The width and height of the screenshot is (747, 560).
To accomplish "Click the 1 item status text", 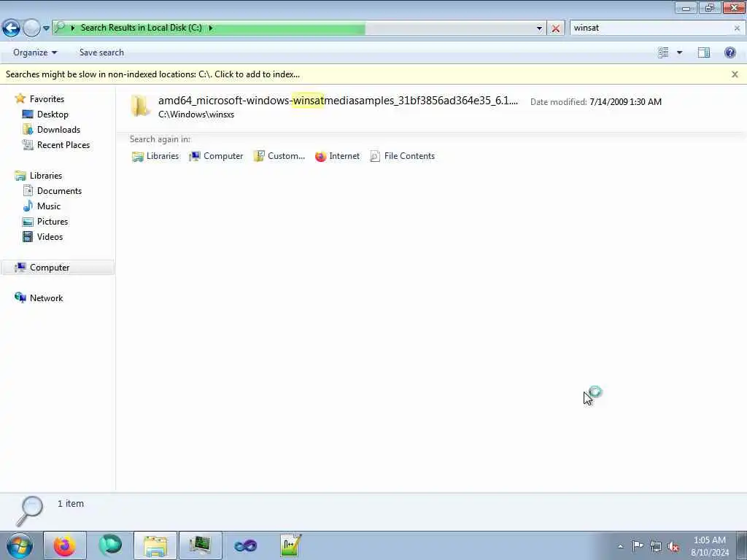I will (x=71, y=504).
